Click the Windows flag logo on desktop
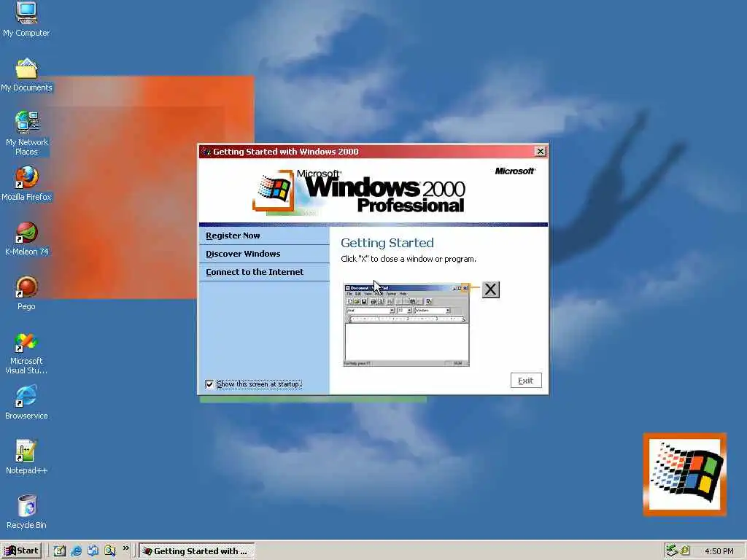 [x=684, y=474]
